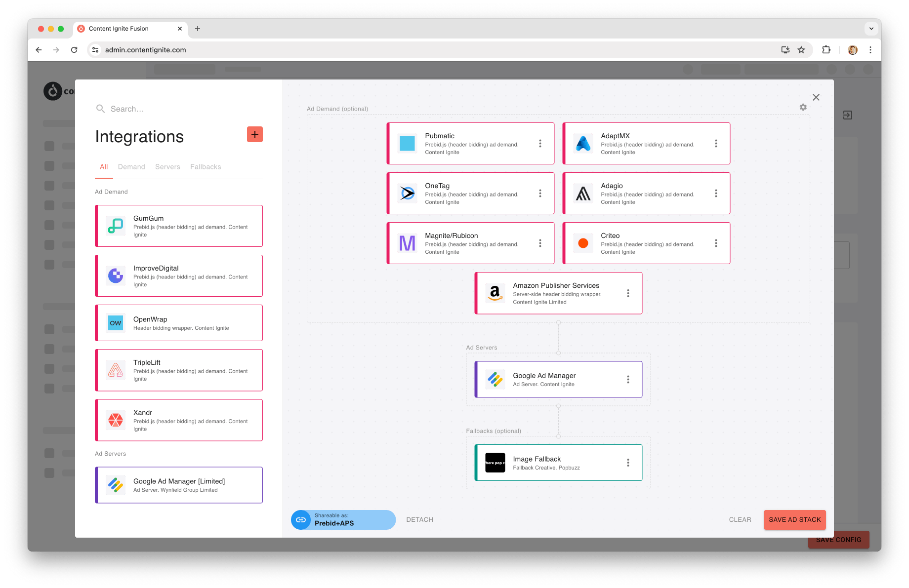Screen dimensions: 909x588
Task: Click the Image Fallback thumbnail
Action: coord(495,463)
